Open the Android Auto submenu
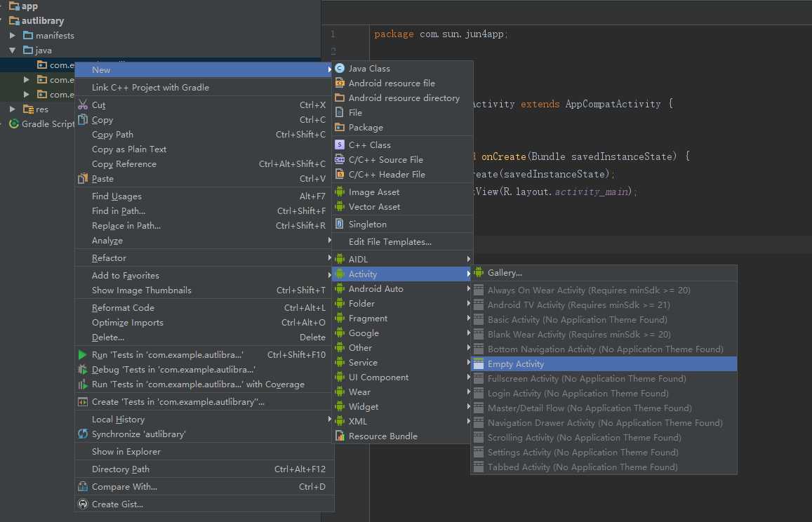812x522 pixels. click(x=402, y=289)
